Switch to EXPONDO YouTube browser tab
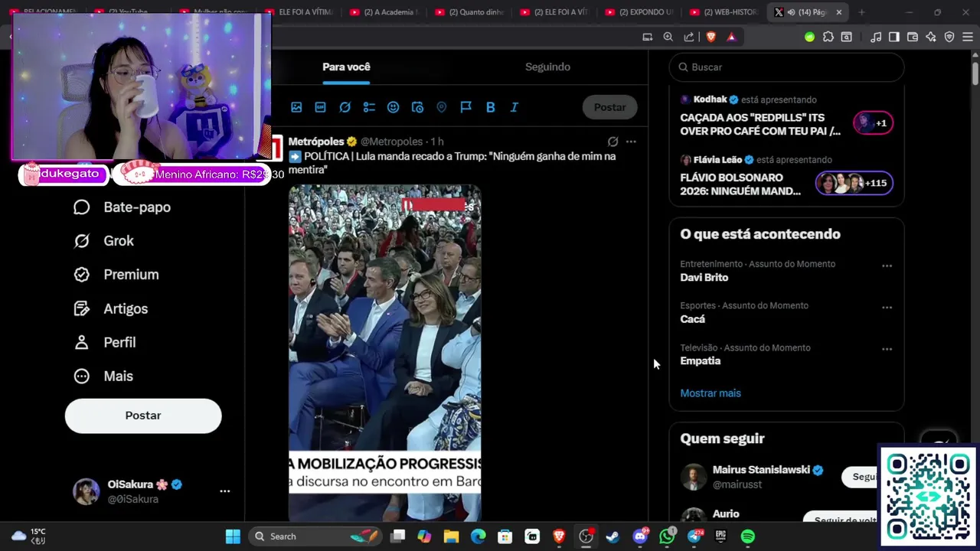Image resolution: width=980 pixels, height=551 pixels. click(639, 12)
